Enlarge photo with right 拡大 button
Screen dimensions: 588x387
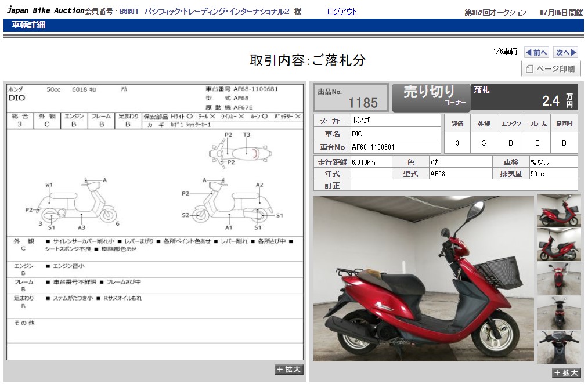pos(565,372)
